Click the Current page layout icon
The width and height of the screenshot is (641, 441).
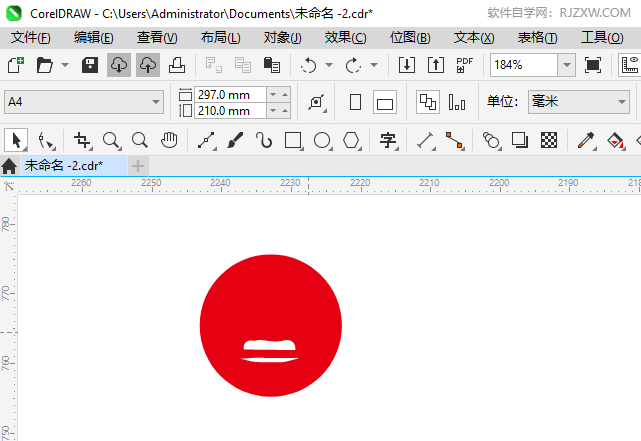click(x=457, y=102)
